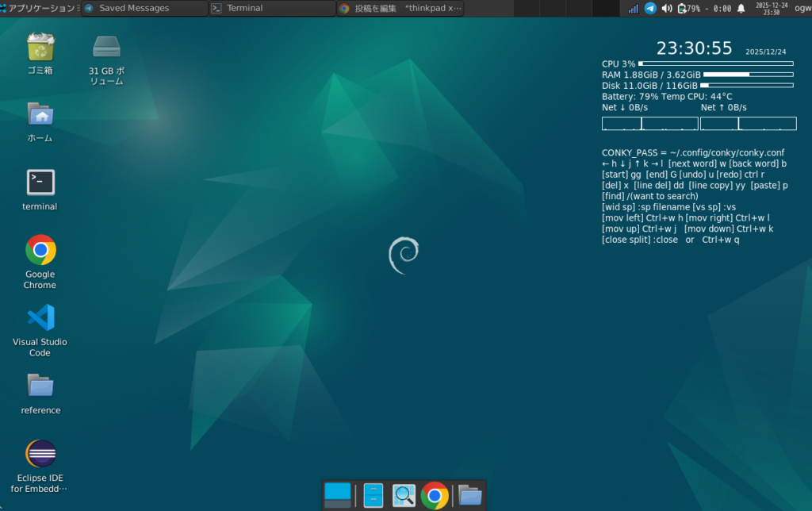Click the ゴミ箱 trash icon
Image resolution: width=812 pixels, height=511 pixels.
(x=40, y=47)
